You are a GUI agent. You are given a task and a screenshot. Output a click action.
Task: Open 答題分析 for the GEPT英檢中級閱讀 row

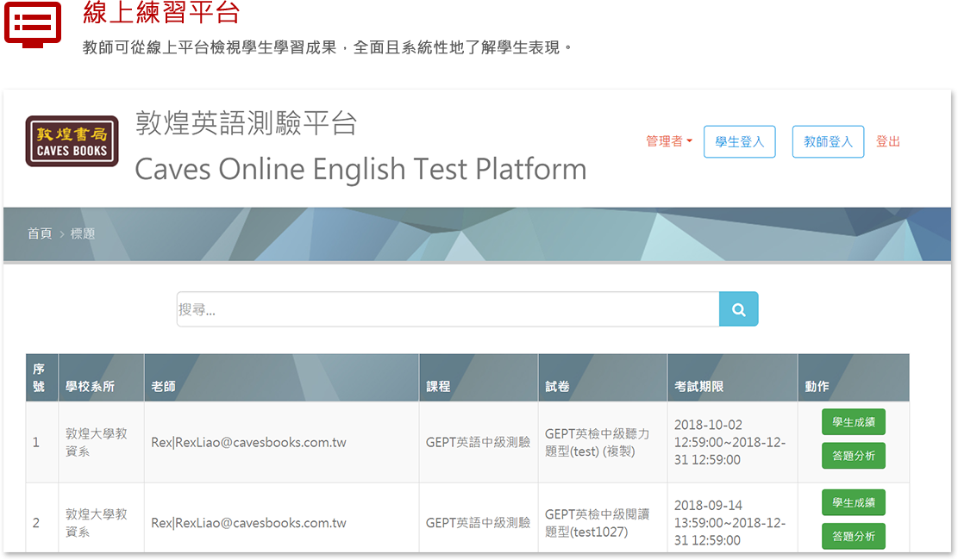[x=854, y=536]
